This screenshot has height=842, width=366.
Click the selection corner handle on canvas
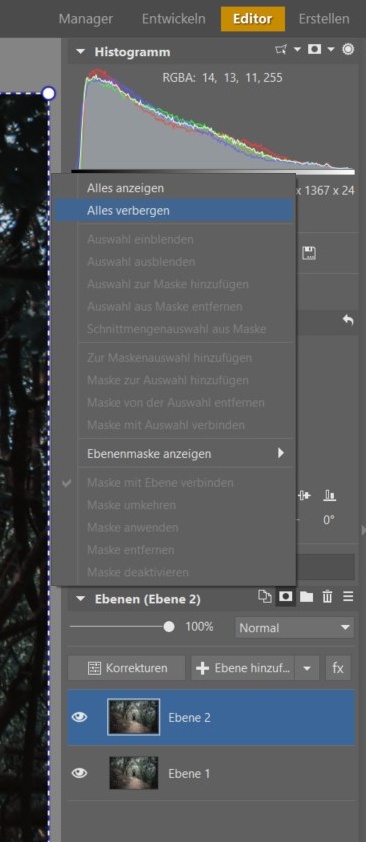point(49,93)
